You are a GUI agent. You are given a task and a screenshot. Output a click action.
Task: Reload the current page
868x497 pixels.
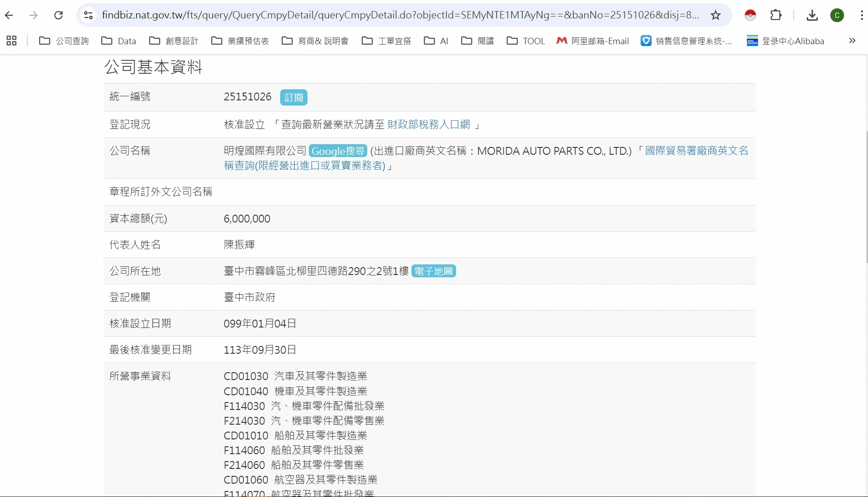point(58,15)
